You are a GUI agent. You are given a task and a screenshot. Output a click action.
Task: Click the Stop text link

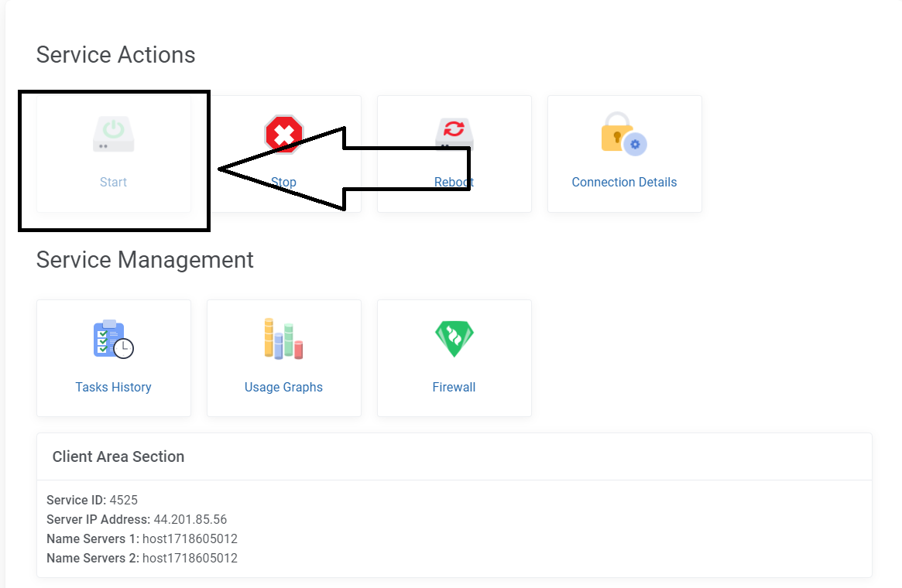coord(283,183)
